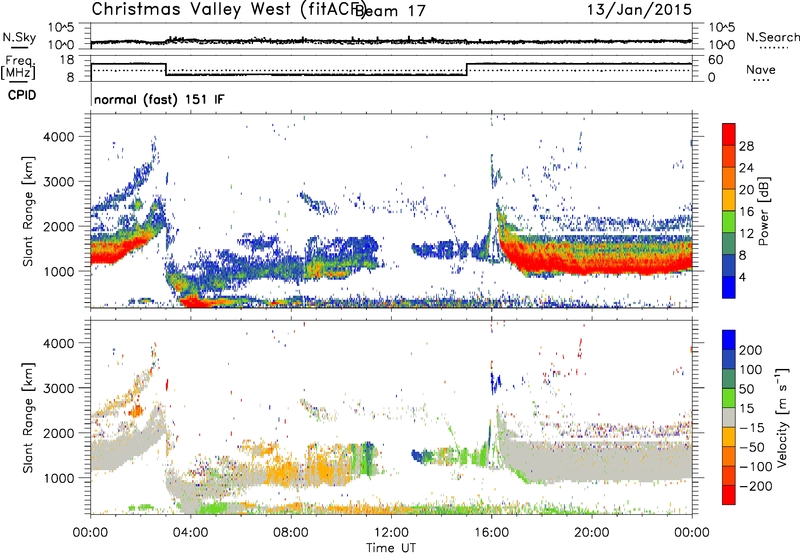Screen dimensions: 800x554
Task: Click the '3000' tick of velocity panel
Action: tap(59, 388)
